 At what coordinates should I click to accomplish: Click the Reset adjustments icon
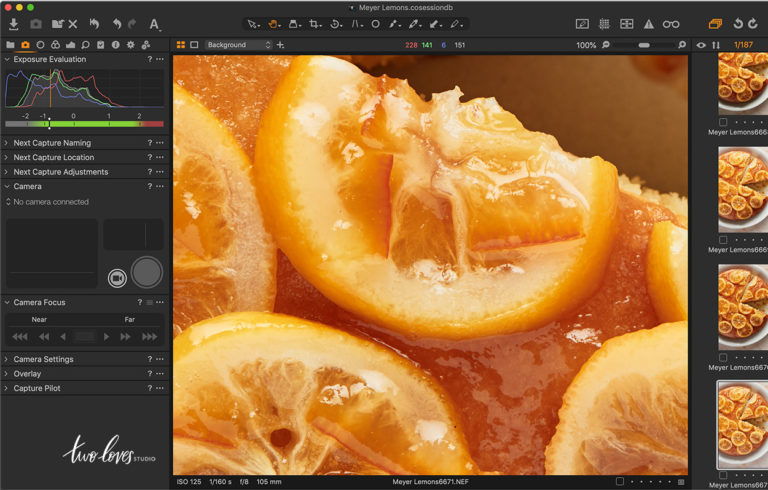(95, 24)
